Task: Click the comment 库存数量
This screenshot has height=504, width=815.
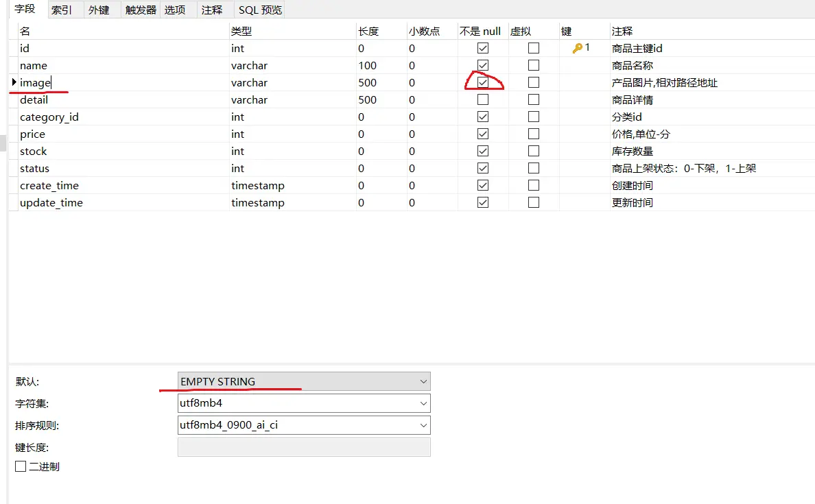Action: tap(633, 151)
